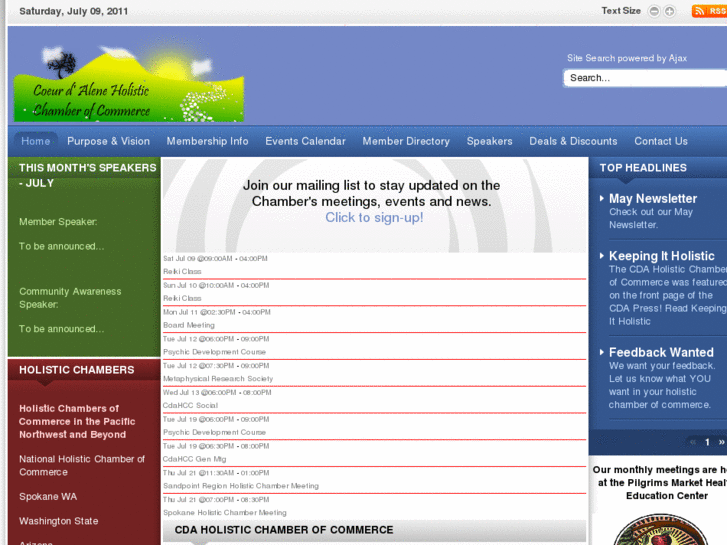Click the CDA Holistic Chamber of Commerce heading

click(x=284, y=530)
